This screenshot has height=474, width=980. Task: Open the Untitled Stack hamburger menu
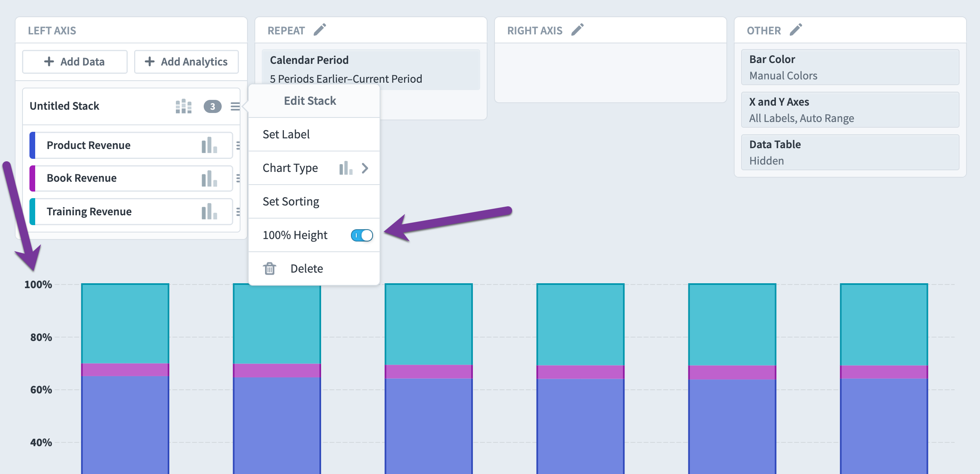pyautogui.click(x=235, y=106)
